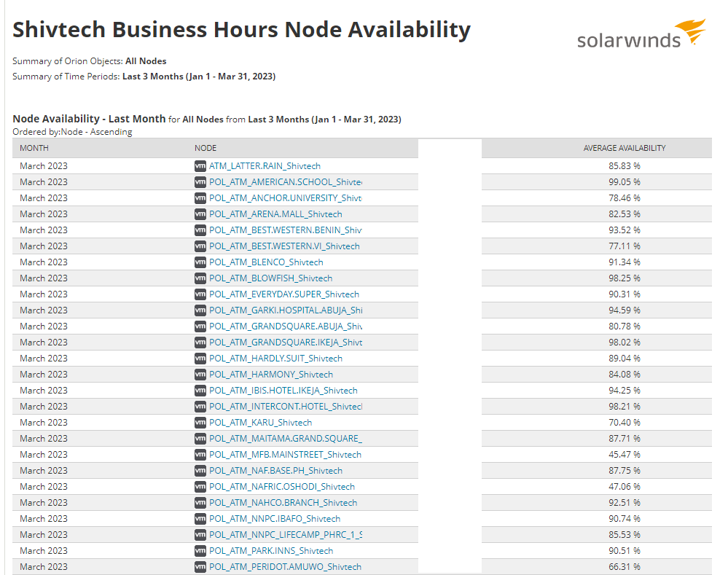Click the MONTH column header

34,148
